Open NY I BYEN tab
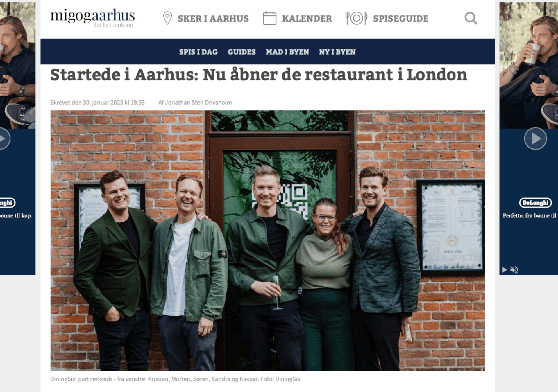The height and width of the screenshot is (392, 558). tap(337, 52)
